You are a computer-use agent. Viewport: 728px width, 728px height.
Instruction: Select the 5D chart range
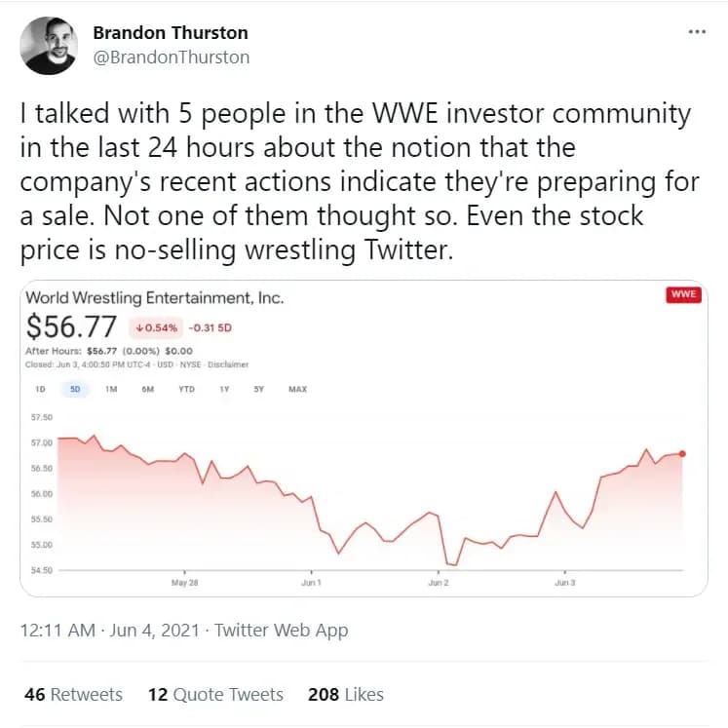pos(74,389)
